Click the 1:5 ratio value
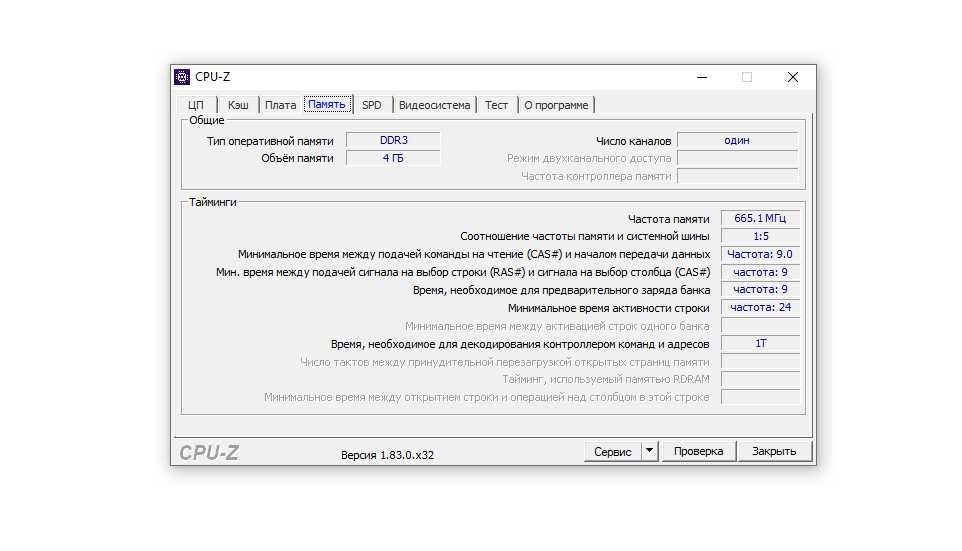Viewport: 962px width, 551px height. (760, 236)
